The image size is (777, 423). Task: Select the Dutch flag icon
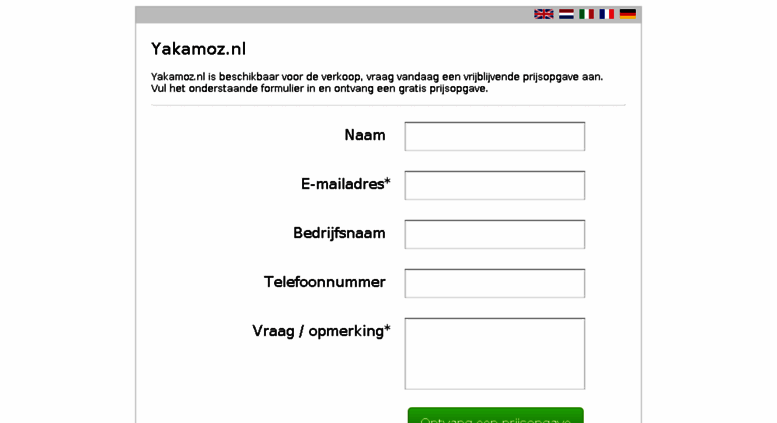tap(566, 14)
